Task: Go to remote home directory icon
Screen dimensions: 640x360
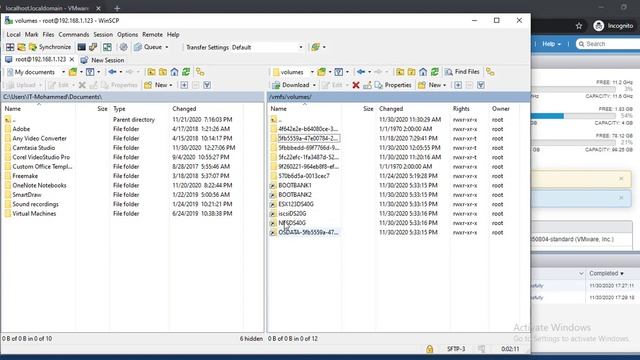Action: coord(423,72)
